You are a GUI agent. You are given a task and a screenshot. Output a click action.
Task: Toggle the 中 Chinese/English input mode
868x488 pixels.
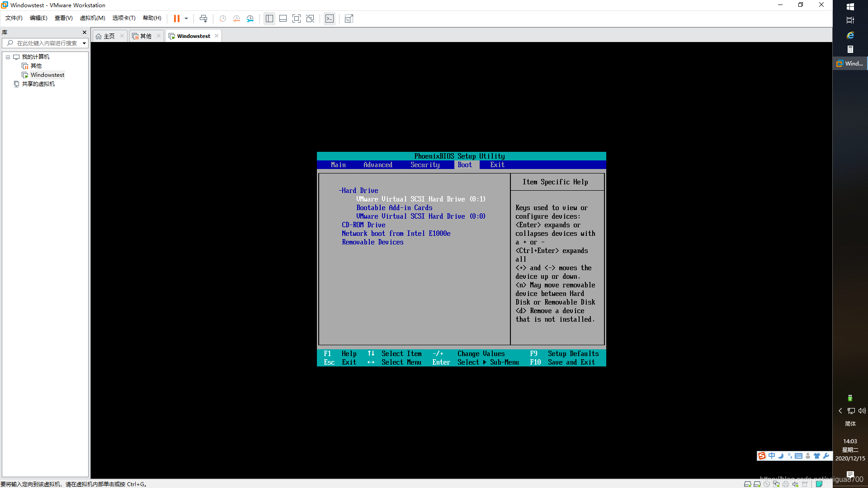pyautogui.click(x=772, y=456)
